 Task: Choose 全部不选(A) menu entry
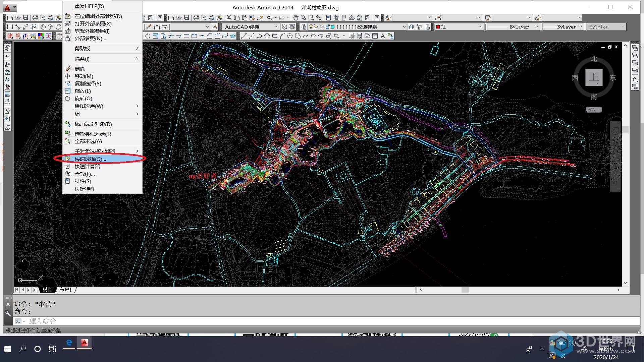click(102, 141)
